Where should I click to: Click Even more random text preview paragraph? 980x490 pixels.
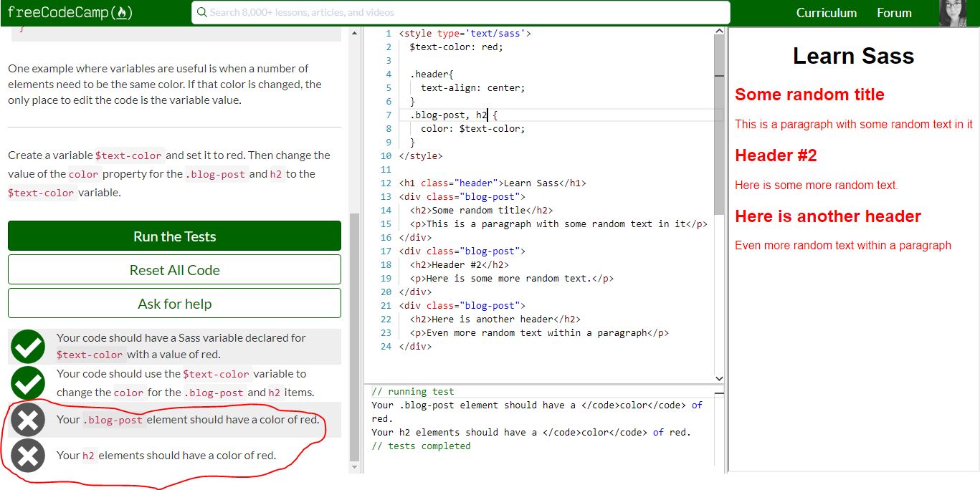click(x=843, y=245)
